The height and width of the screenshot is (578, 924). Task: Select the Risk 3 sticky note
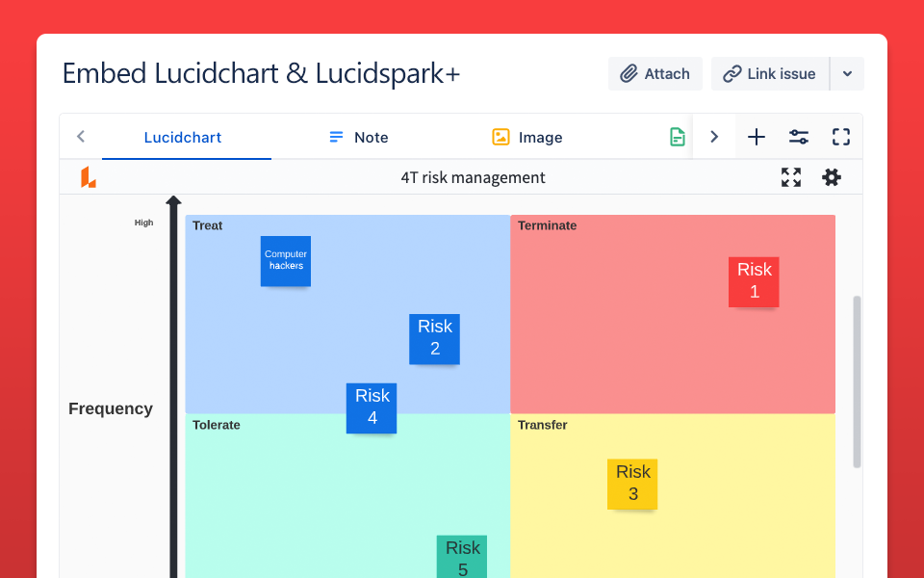[632, 485]
